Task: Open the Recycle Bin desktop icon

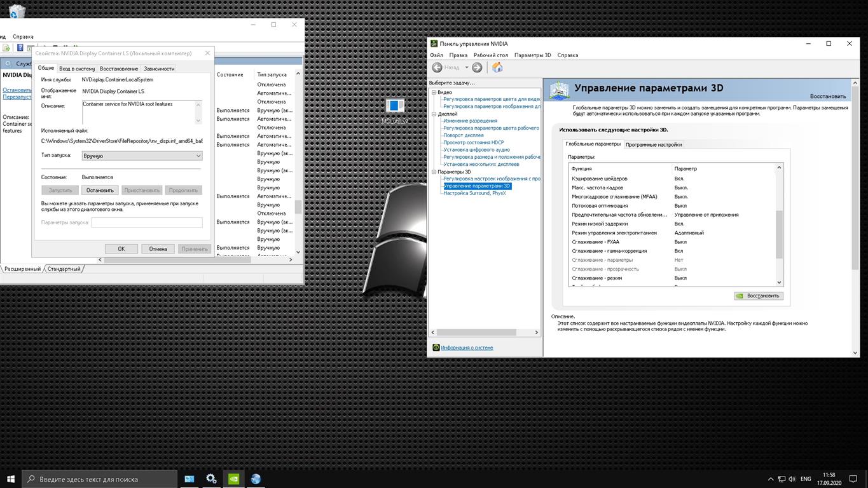Action: pyautogui.click(x=17, y=10)
